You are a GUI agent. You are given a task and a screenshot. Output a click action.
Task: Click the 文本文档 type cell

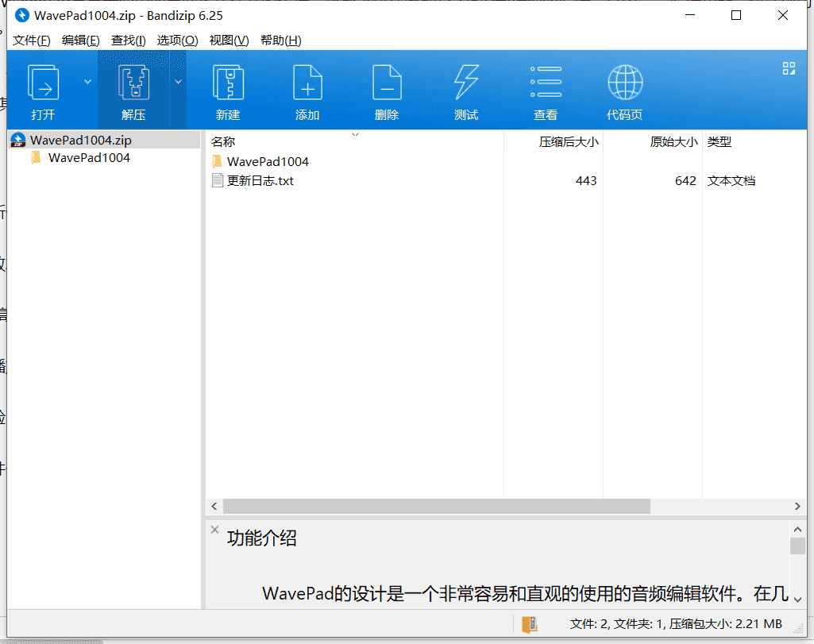point(731,181)
